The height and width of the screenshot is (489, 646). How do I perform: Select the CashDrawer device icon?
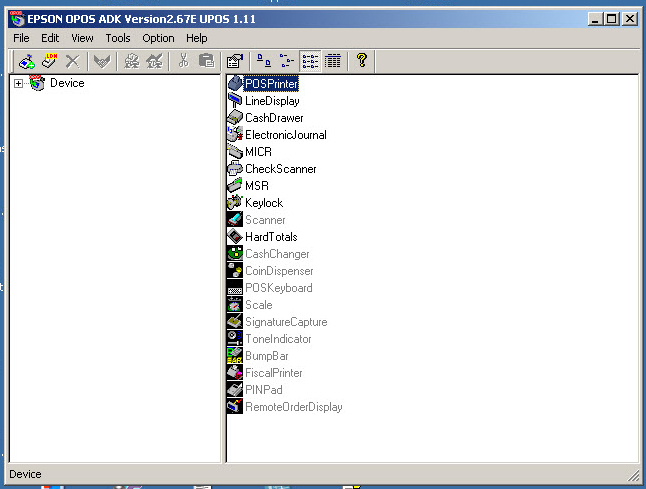click(x=235, y=117)
